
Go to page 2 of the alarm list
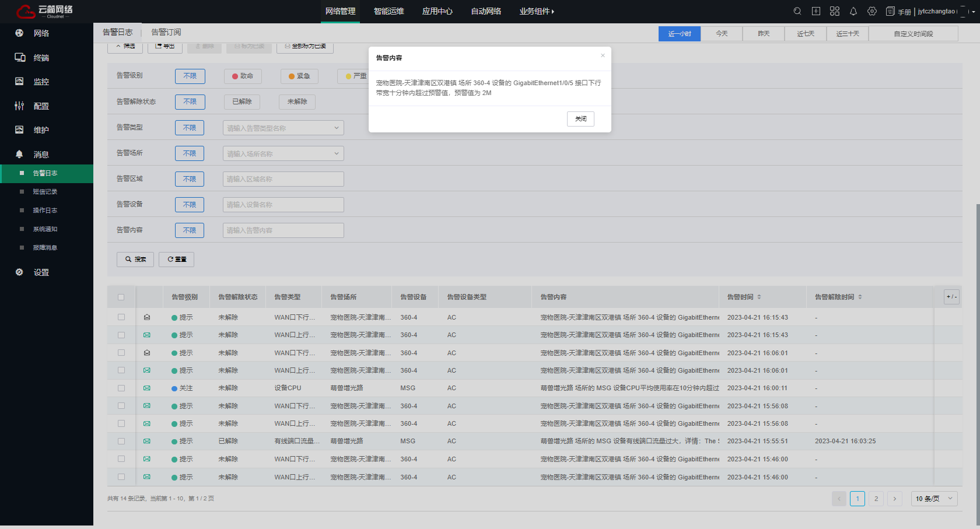(x=876, y=499)
